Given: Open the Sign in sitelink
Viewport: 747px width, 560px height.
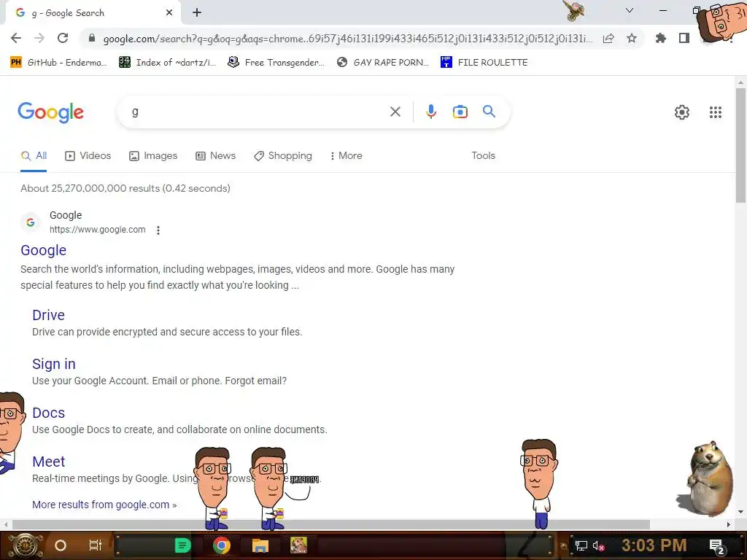Looking at the screenshot, I should (54, 365).
